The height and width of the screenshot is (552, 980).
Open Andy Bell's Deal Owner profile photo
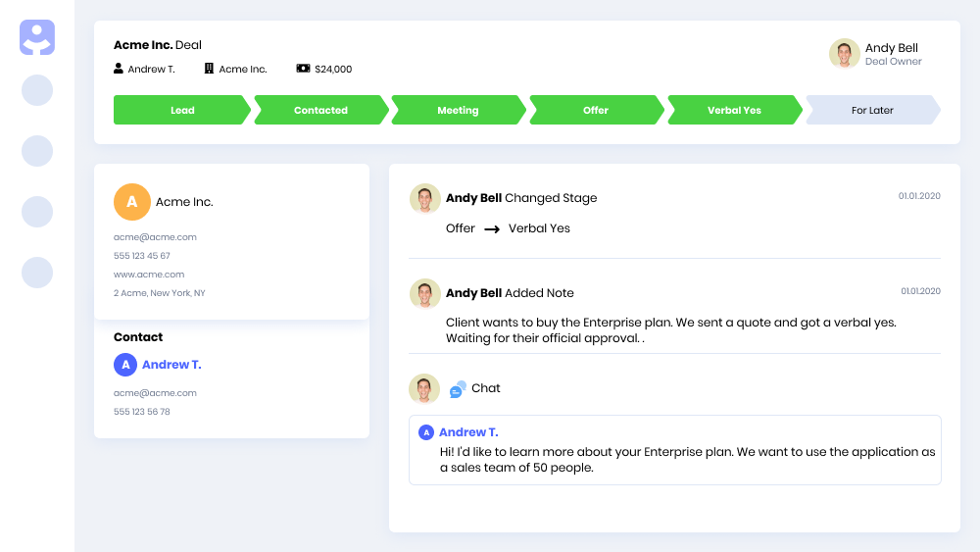point(844,54)
